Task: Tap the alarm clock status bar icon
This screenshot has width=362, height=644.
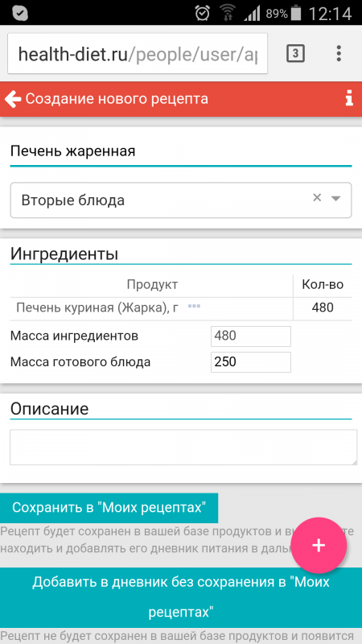Action: coord(203,13)
